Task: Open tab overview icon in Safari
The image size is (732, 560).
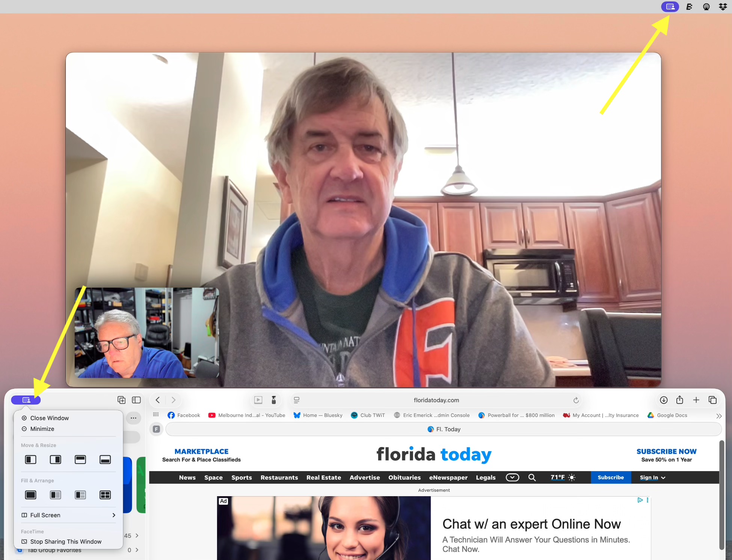Action: tap(712, 400)
